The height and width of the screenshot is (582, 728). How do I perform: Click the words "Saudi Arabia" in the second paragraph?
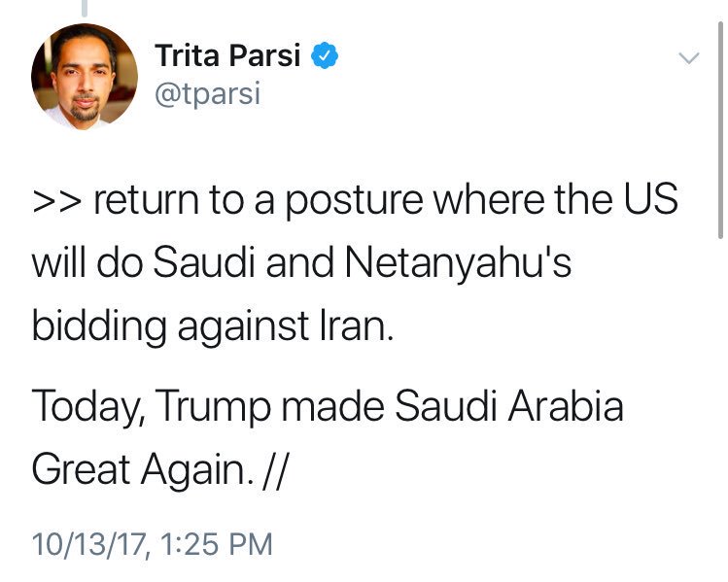509,405
